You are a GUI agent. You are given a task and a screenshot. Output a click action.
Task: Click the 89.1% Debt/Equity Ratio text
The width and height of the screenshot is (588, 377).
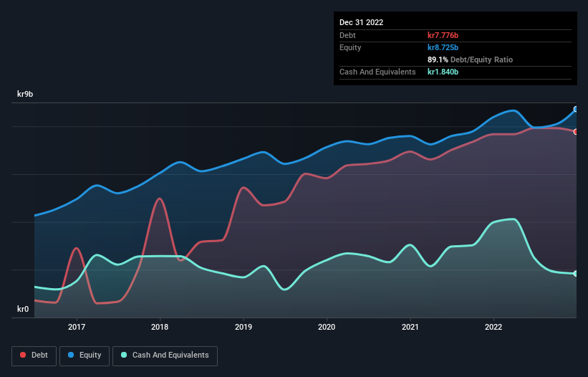pos(471,59)
